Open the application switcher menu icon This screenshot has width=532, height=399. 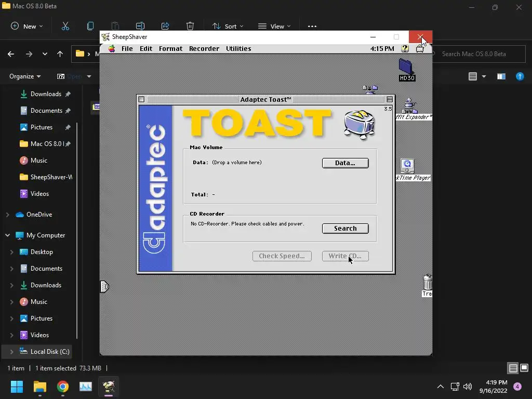(420, 49)
